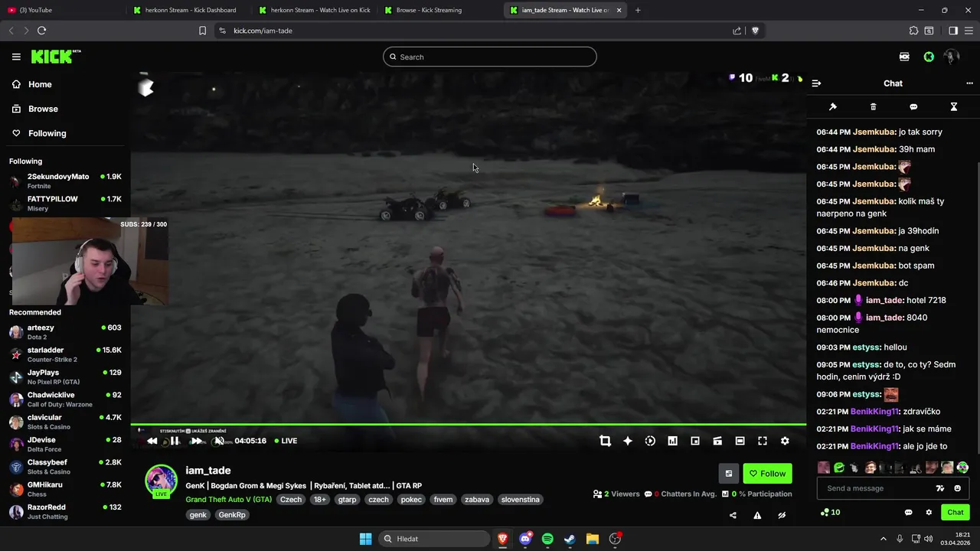
Task: Open Spotify from the taskbar
Action: click(x=547, y=539)
